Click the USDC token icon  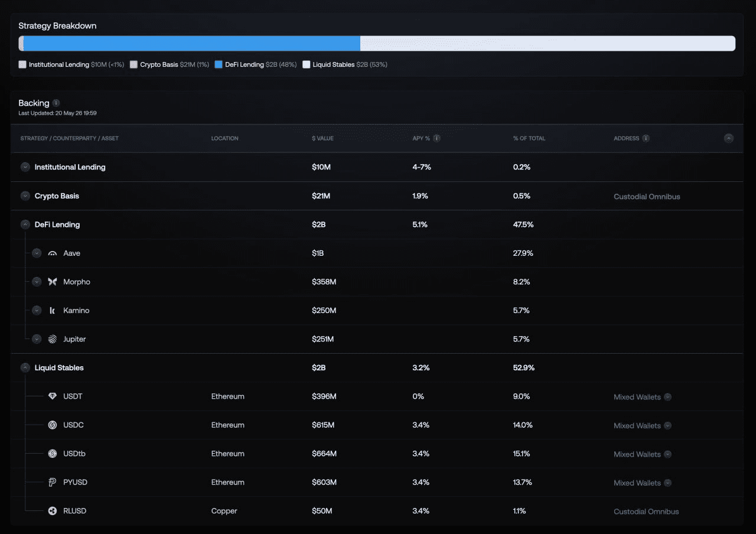click(53, 425)
